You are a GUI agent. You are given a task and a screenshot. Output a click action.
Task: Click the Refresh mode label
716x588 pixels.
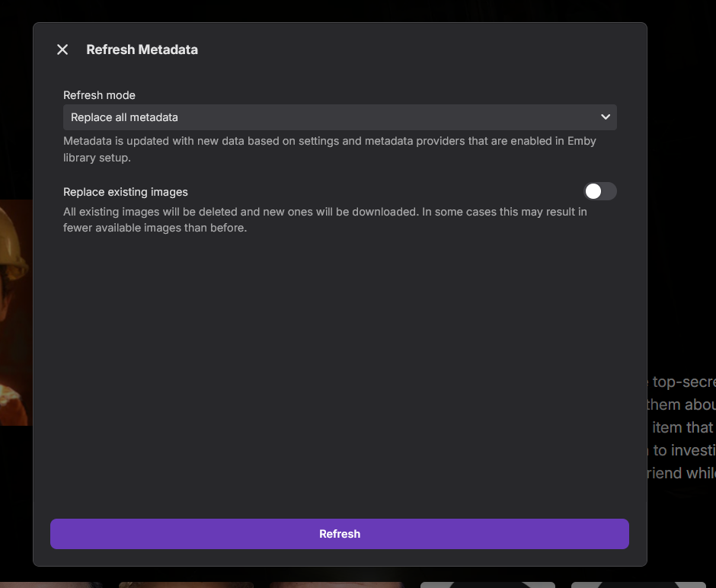coord(99,95)
